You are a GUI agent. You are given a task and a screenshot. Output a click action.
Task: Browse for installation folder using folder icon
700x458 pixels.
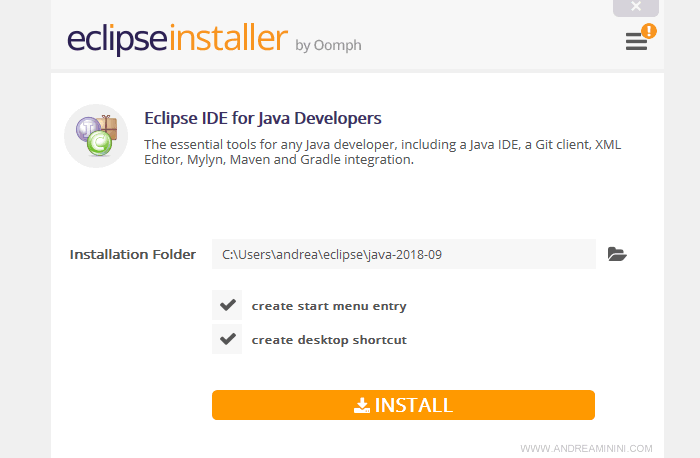click(x=617, y=254)
